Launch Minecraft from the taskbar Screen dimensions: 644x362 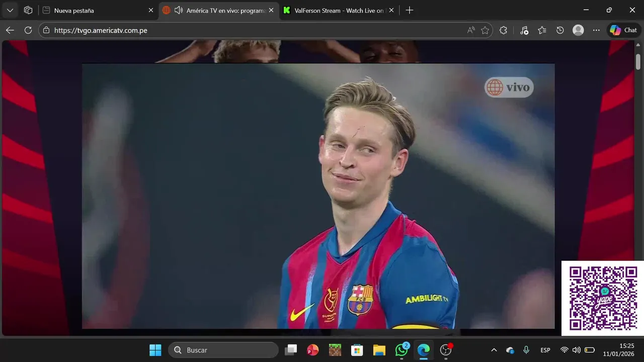335,350
